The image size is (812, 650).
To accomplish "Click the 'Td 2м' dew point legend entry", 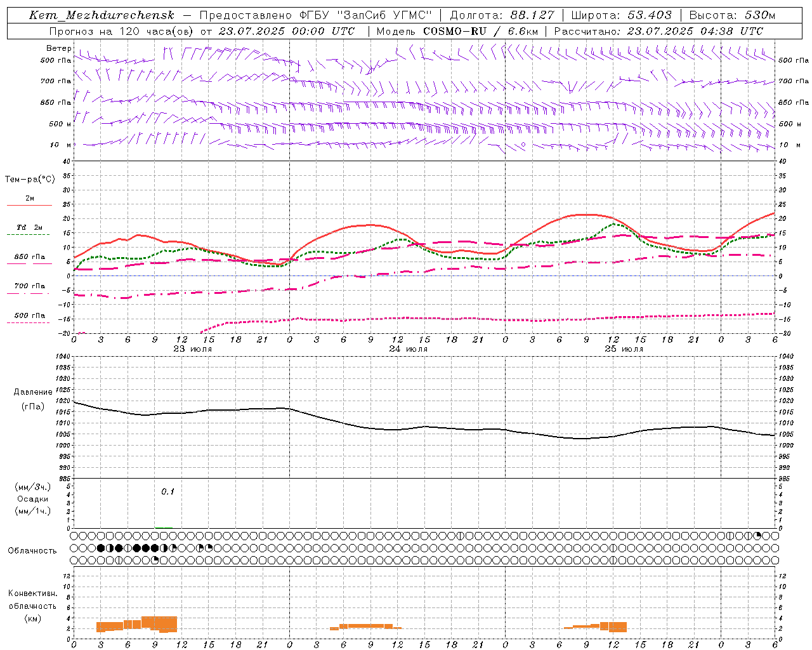I will tap(29, 227).
